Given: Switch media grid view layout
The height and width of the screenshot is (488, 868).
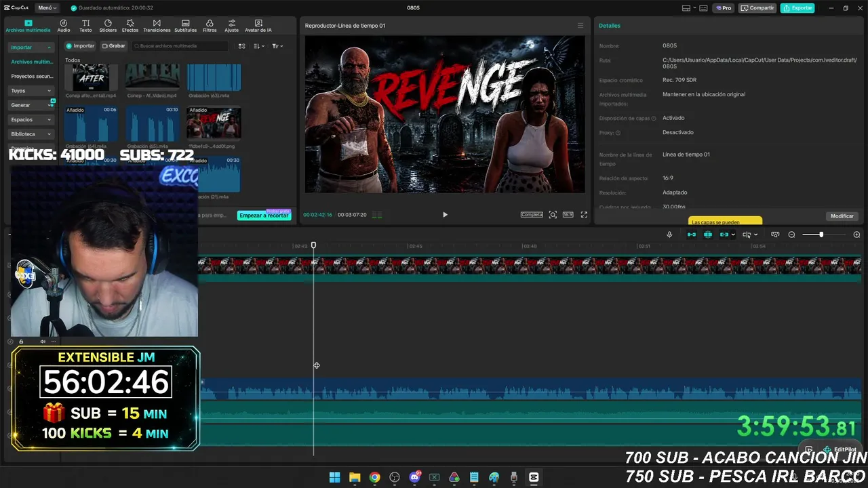Looking at the screenshot, I should (x=242, y=46).
